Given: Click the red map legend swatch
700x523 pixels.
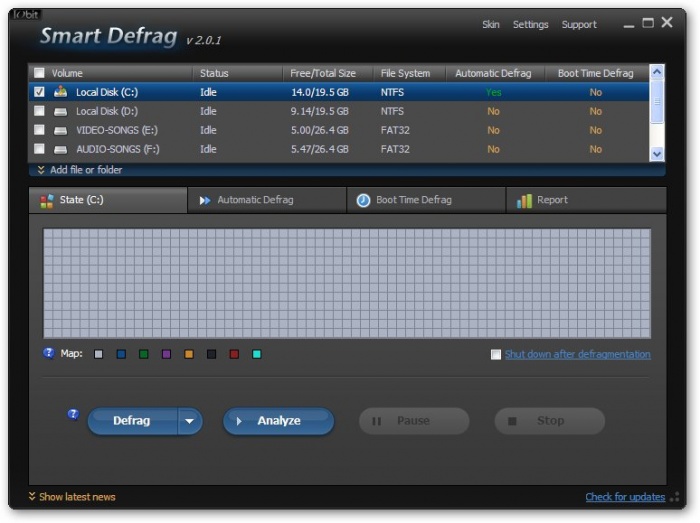Looking at the screenshot, I should pos(234,354).
